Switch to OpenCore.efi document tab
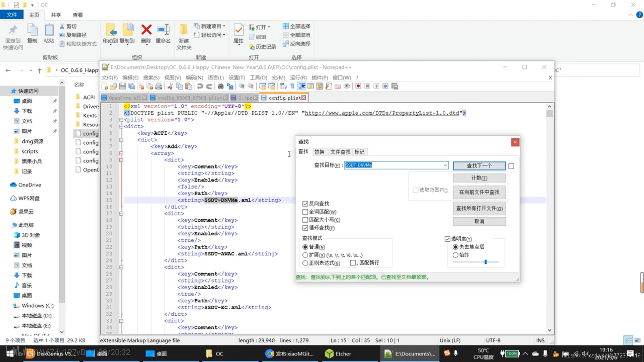 click(124, 98)
